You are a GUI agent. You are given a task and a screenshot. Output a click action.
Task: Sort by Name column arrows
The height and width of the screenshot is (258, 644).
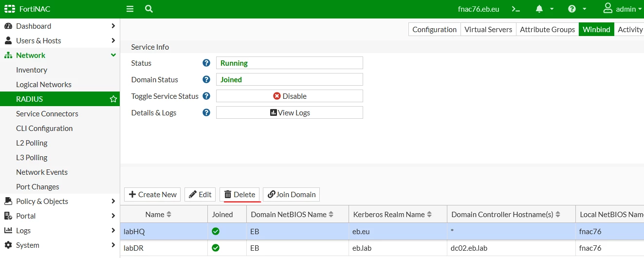pos(169,214)
